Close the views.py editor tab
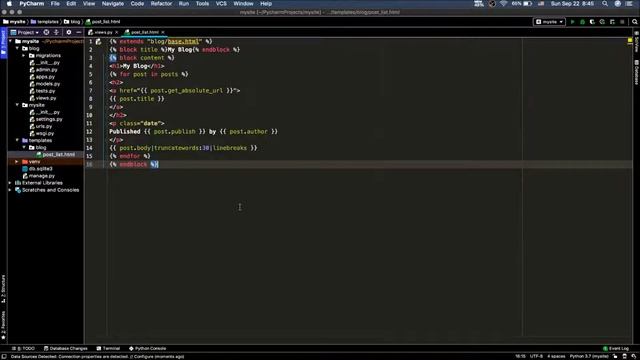This screenshot has height=360, width=640. 116,32
